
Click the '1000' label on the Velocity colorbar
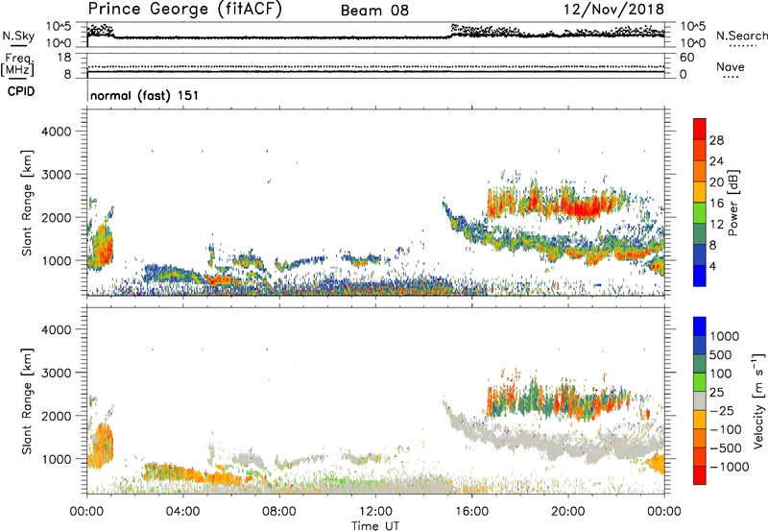(x=725, y=336)
